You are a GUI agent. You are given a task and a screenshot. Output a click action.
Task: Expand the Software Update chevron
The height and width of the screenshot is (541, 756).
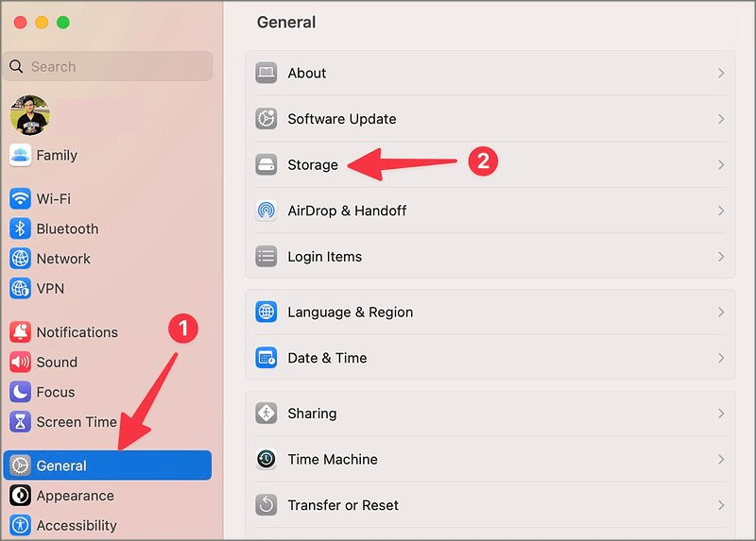pos(721,119)
